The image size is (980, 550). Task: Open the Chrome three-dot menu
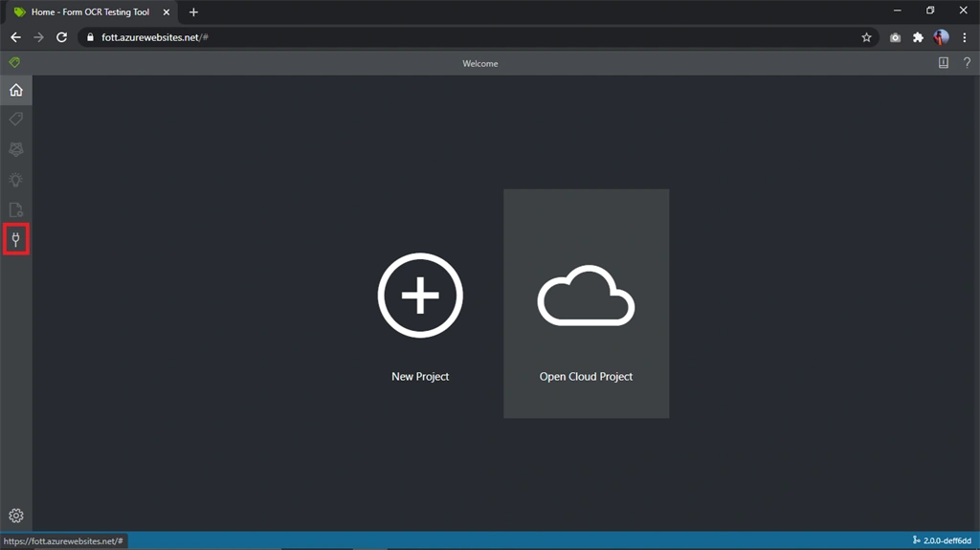965,37
